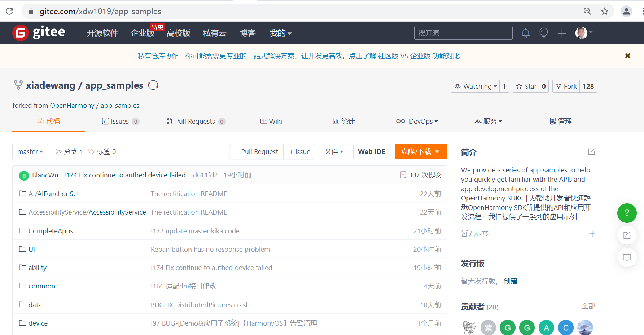Launch Web IDE
The height and width of the screenshot is (335, 644).
[x=372, y=151]
